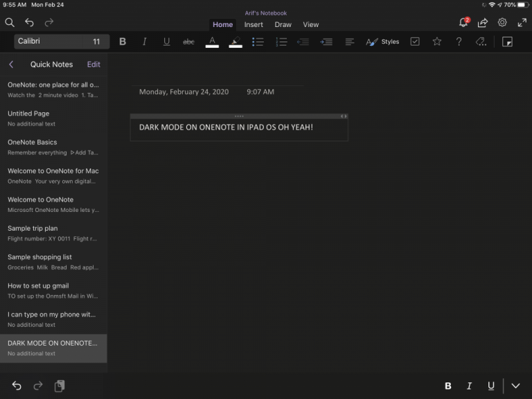
Task: Tap Underline in the bottom shortcut bar
Action: click(490, 386)
